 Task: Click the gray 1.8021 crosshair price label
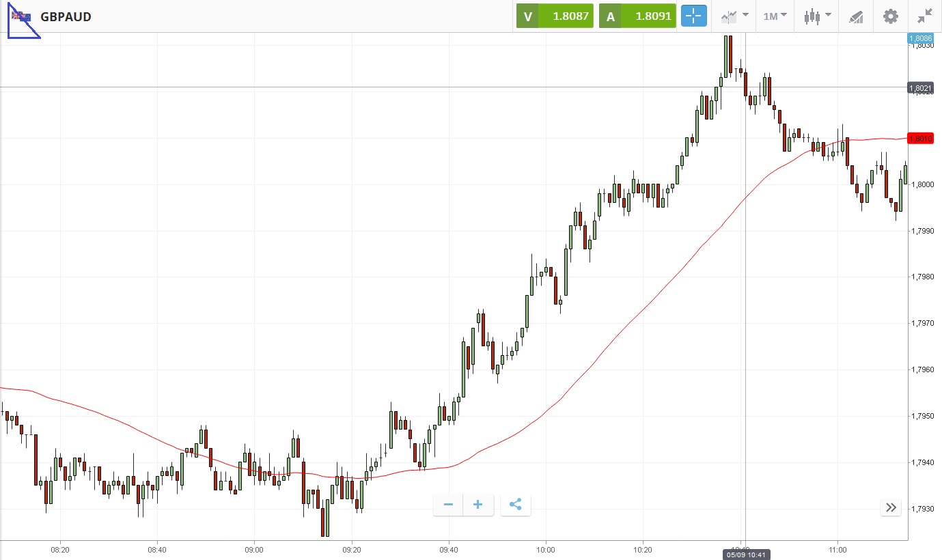point(920,88)
